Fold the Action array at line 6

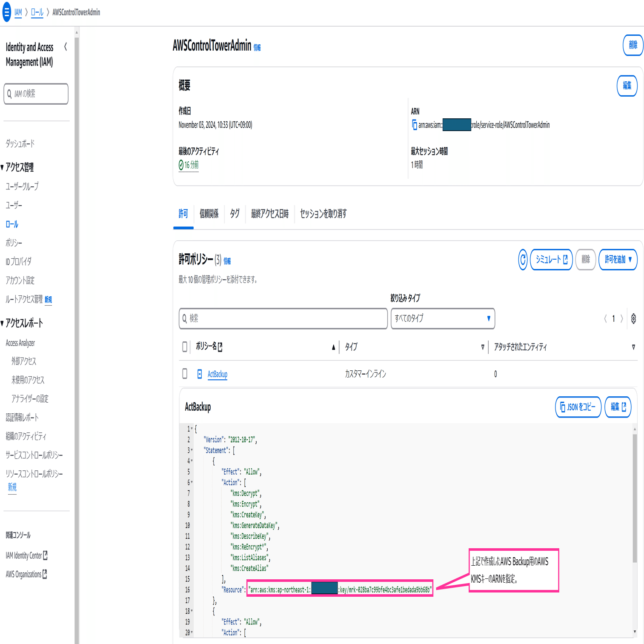pos(192,482)
